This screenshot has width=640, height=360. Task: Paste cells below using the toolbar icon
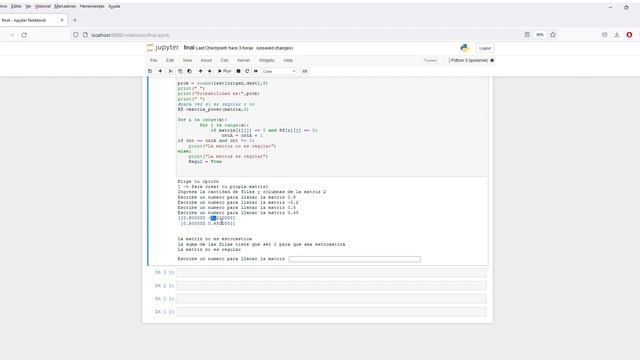(189, 71)
